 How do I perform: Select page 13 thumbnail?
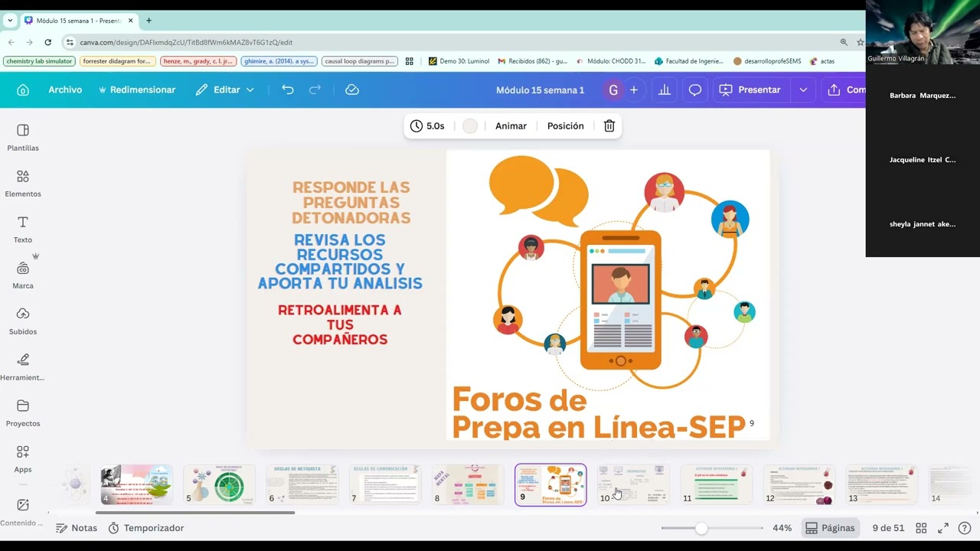pyautogui.click(x=882, y=484)
